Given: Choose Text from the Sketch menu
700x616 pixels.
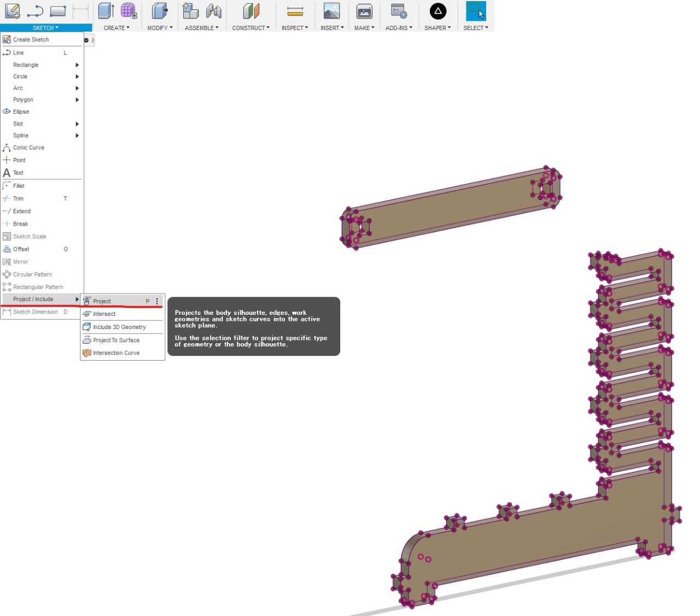Looking at the screenshot, I should [x=42, y=173].
